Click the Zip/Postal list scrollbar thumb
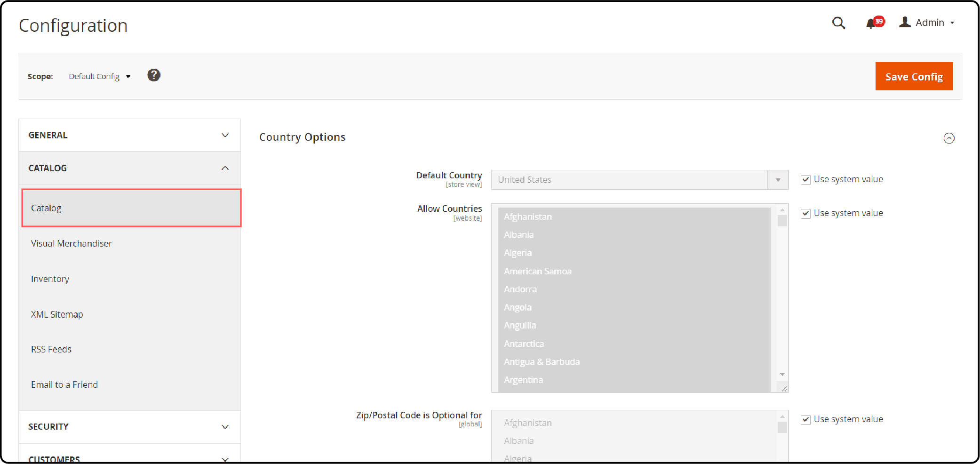980x464 pixels. [782, 427]
